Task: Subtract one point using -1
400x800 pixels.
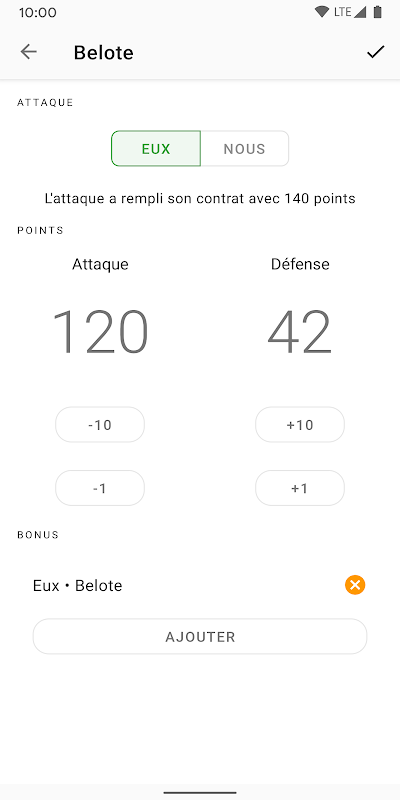Action: 100,488
